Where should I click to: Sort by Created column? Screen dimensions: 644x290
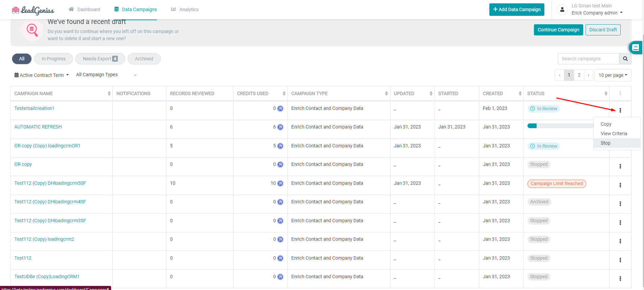(x=520, y=93)
